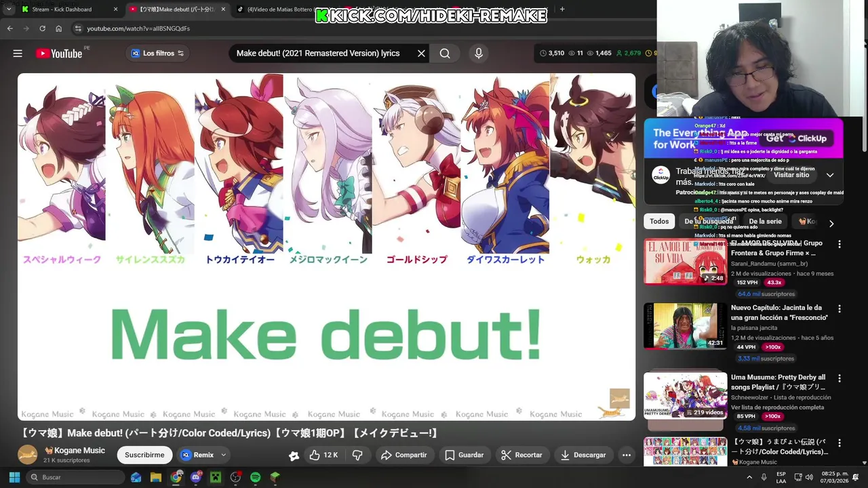Open the Los filtros extension button
Viewport: 868px width, 488px height.
click(x=157, y=54)
